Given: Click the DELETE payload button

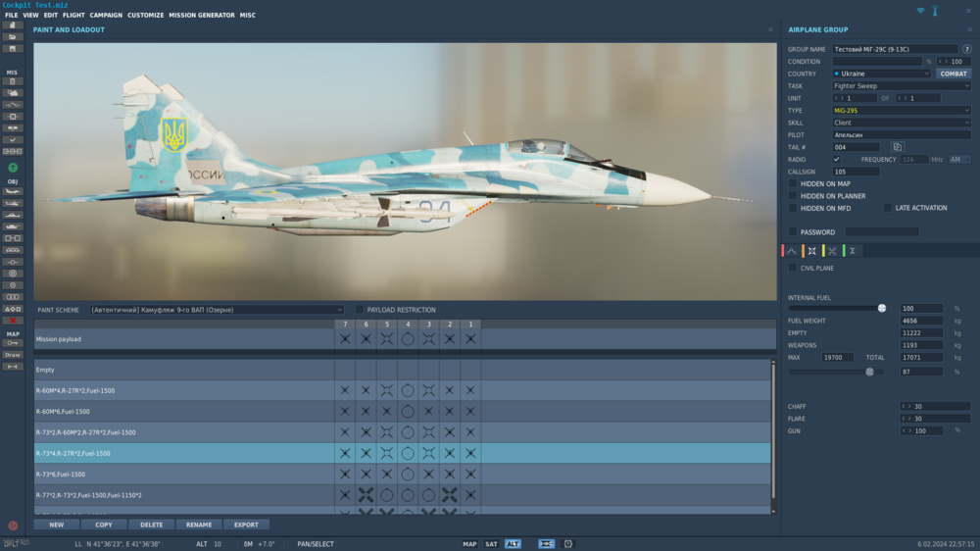Looking at the screenshot, I should 151,525.
